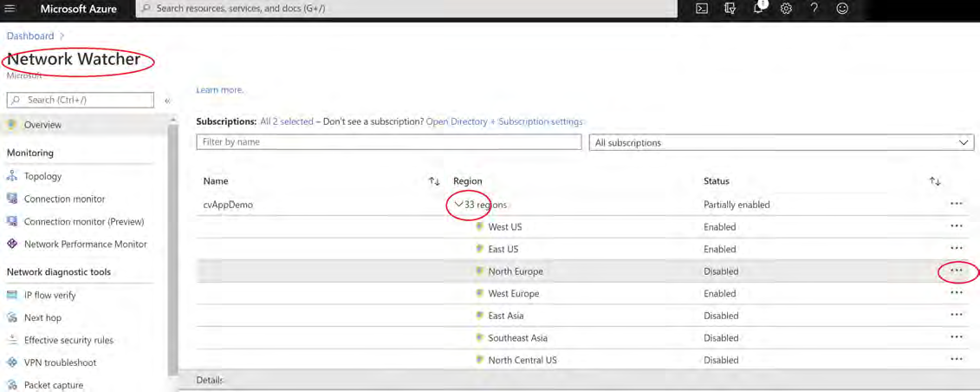The width and height of the screenshot is (980, 392).
Task: Select the West Europe region row
Action: pos(583,293)
